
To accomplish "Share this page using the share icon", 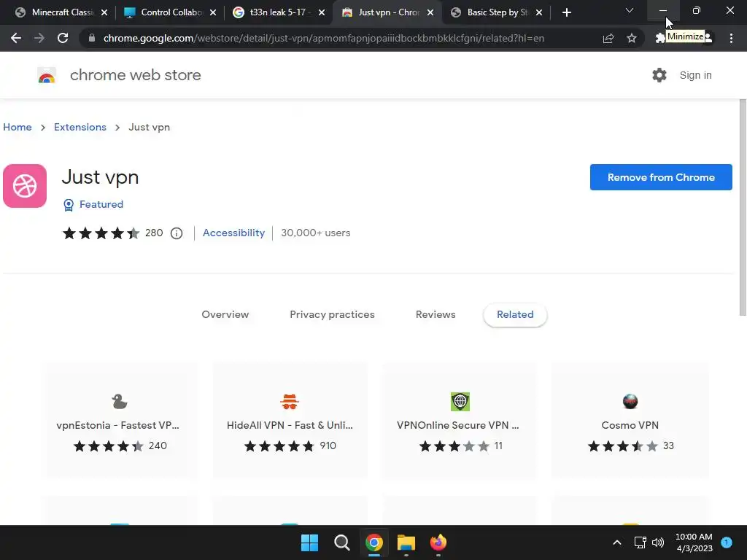I will pyautogui.click(x=608, y=38).
